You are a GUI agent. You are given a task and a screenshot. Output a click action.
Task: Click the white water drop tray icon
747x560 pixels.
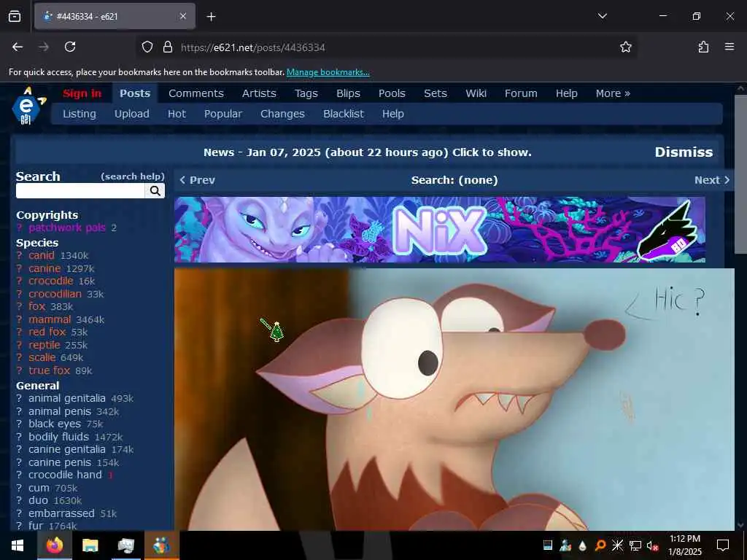(583, 545)
